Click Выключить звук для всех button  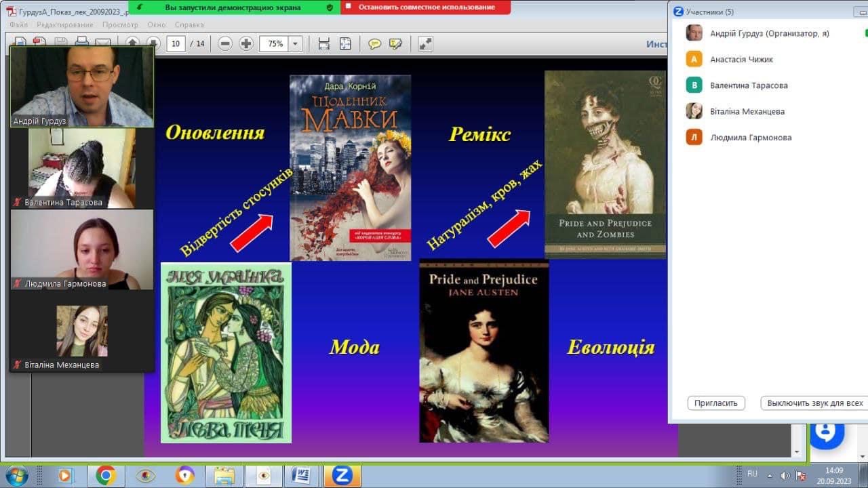814,403
